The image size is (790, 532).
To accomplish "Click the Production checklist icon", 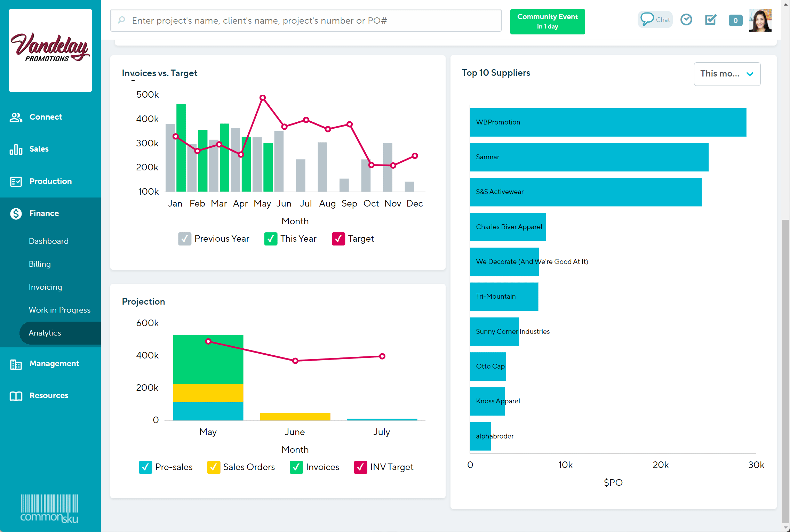I will 16,182.
